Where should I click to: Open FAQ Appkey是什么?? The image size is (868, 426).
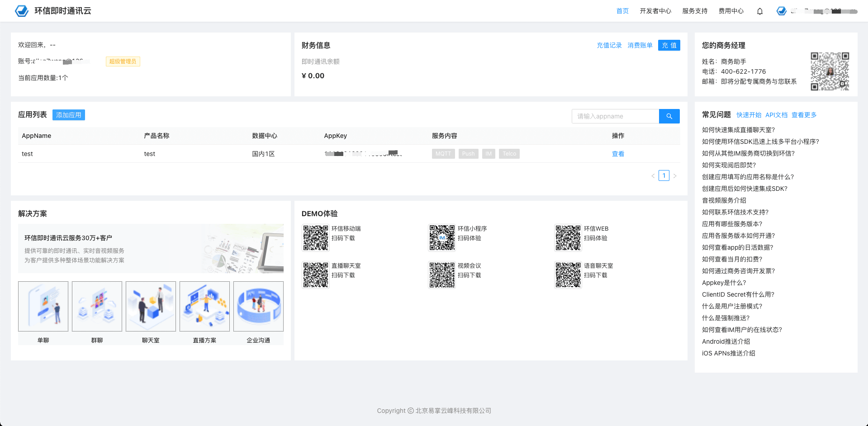tap(724, 283)
